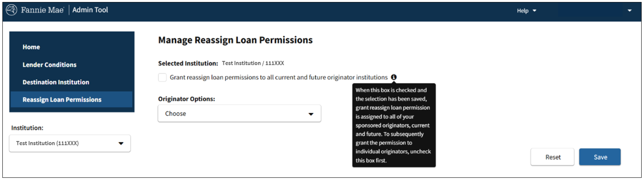Open Lender Conditions in the sidebar
This screenshot has width=644, height=179.
pos(50,65)
